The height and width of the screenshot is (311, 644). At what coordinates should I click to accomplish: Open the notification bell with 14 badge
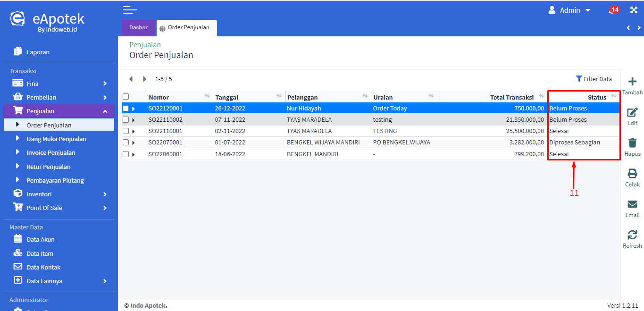click(613, 10)
